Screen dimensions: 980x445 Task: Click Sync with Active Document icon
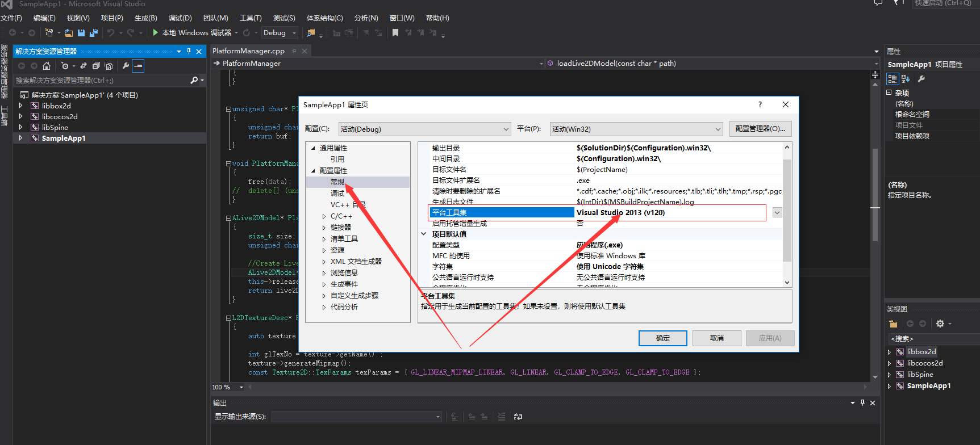click(x=84, y=66)
